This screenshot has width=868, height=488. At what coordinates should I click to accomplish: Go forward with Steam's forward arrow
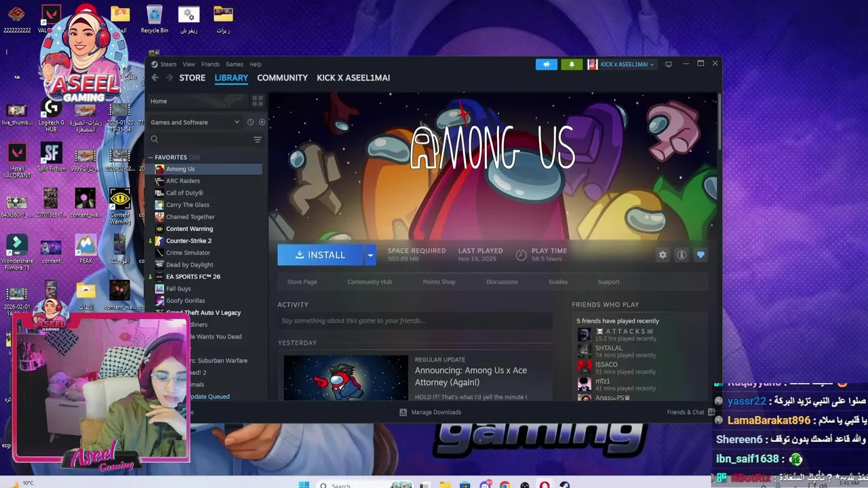pos(170,78)
